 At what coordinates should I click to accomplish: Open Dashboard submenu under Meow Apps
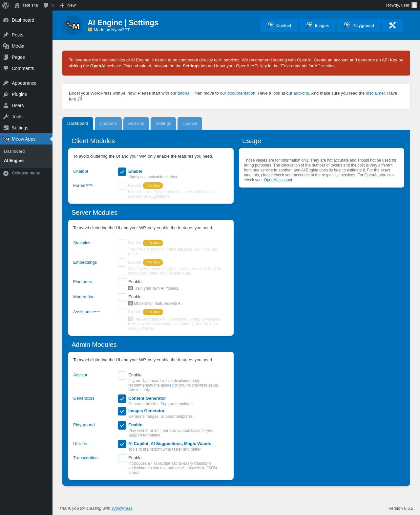point(14,151)
